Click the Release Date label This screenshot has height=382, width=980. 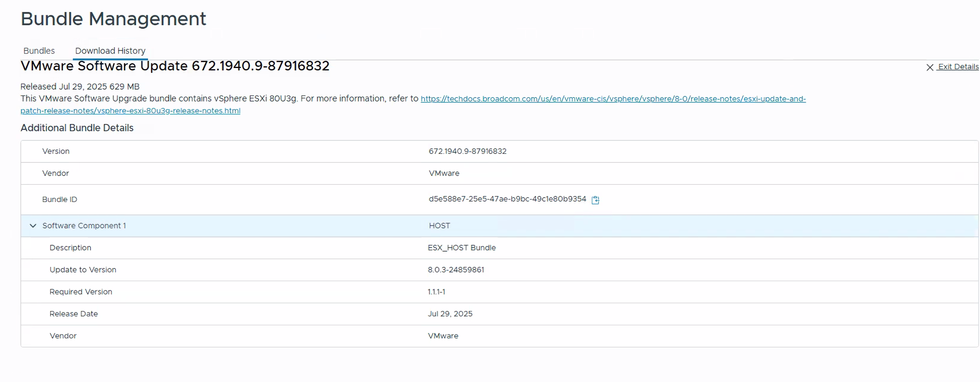click(74, 314)
